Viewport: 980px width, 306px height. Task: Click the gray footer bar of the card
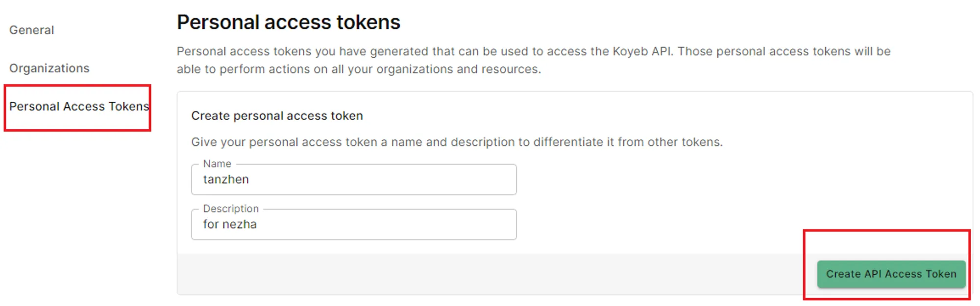pyautogui.click(x=490, y=274)
